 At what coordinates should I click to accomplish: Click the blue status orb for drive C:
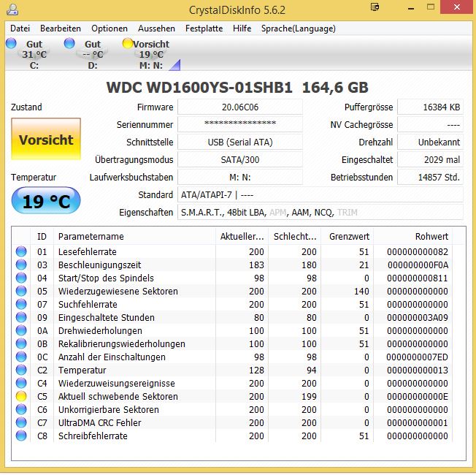[11, 43]
